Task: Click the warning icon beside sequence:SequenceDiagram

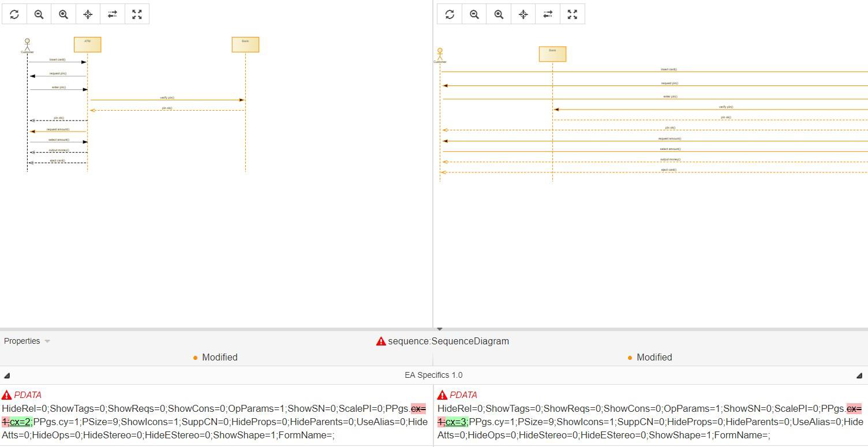Action: tap(380, 341)
